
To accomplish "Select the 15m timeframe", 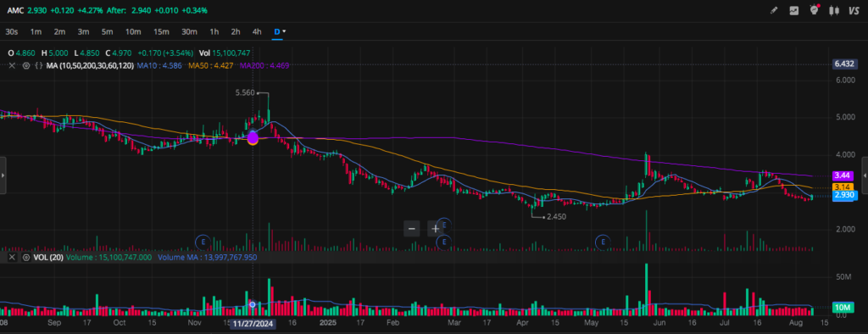I will (161, 31).
